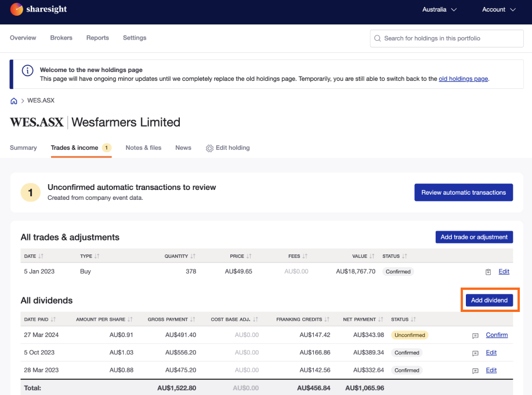Click the search magnifier icon
The width and height of the screenshot is (532, 395).
click(377, 38)
